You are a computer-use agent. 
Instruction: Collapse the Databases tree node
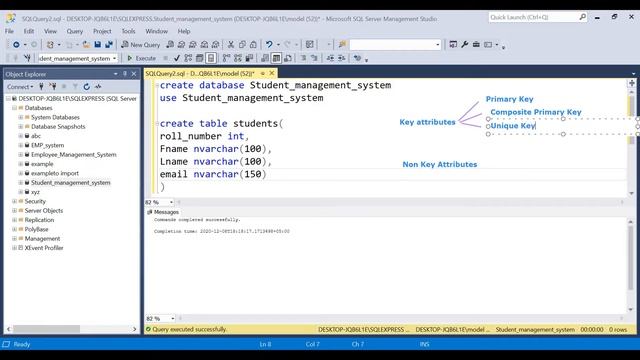click(14, 108)
